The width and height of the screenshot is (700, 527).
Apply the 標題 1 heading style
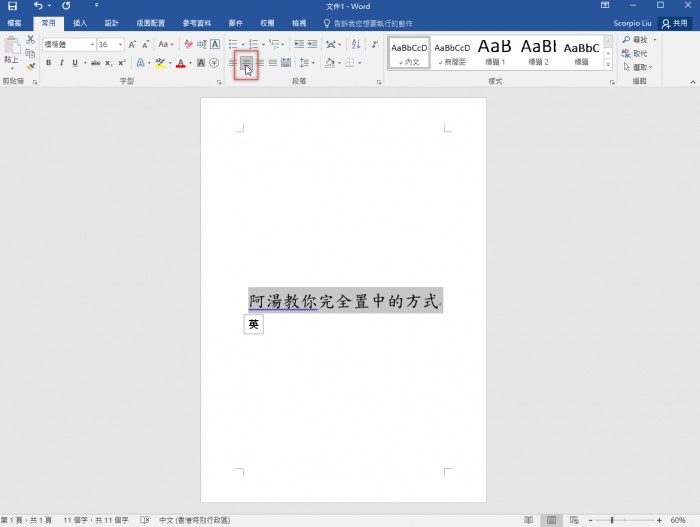tap(495, 53)
